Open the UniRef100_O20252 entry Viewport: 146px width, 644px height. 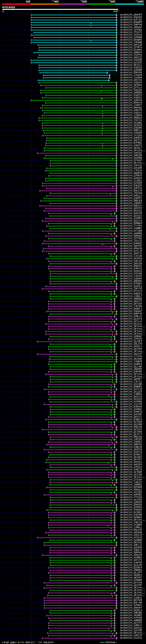click(131, 63)
